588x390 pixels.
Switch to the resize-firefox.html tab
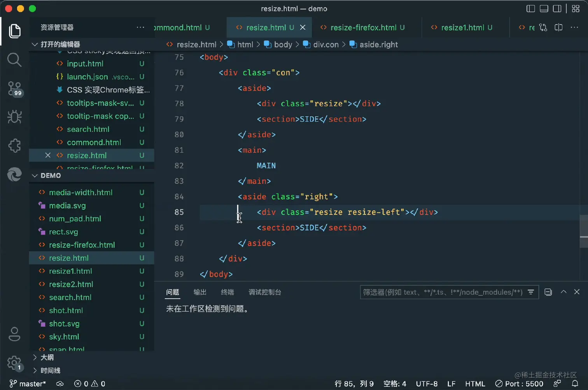coord(362,28)
